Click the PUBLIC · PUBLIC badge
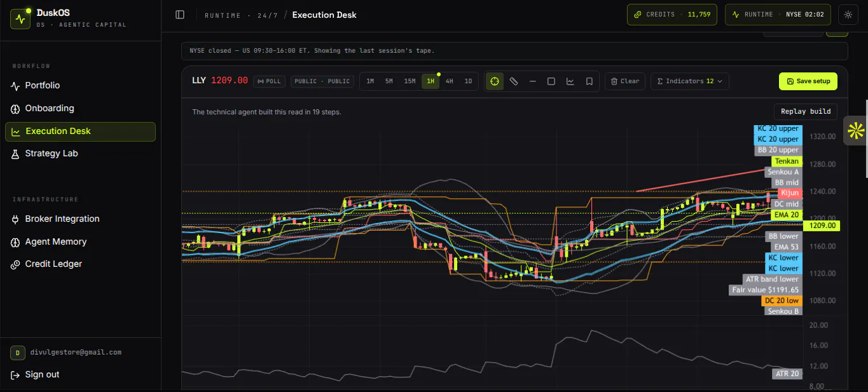Screen dimensions: 868x392 pyautogui.click(x=322, y=81)
